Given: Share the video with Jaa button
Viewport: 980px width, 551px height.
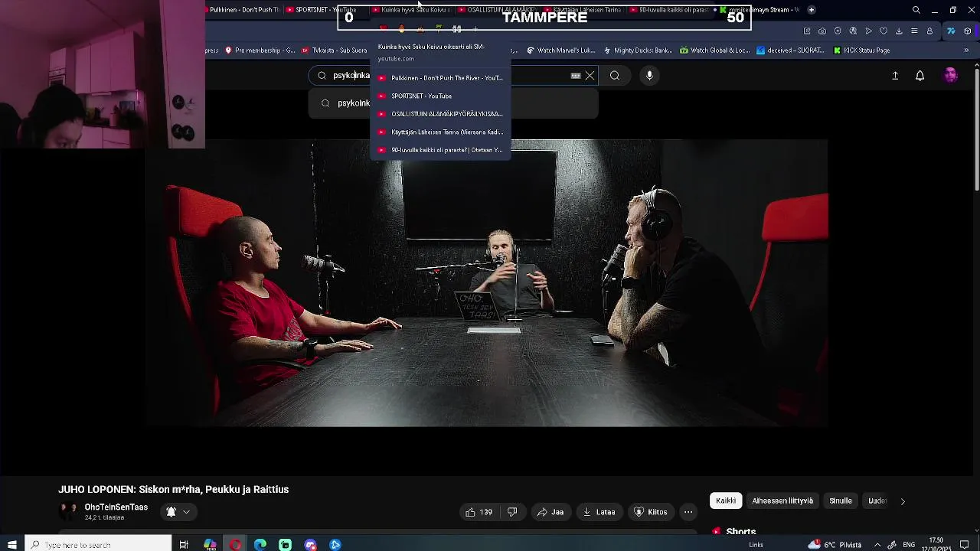Looking at the screenshot, I should pos(550,512).
